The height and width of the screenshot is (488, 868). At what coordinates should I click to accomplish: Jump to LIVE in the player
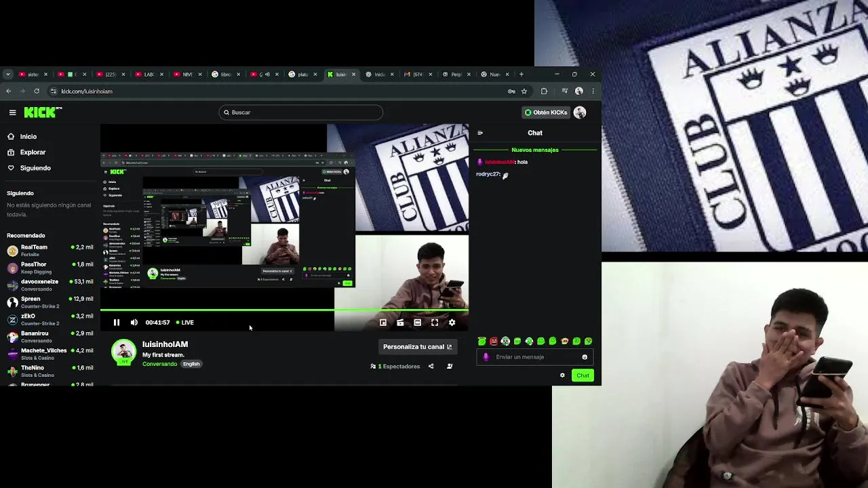pyautogui.click(x=185, y=323)
